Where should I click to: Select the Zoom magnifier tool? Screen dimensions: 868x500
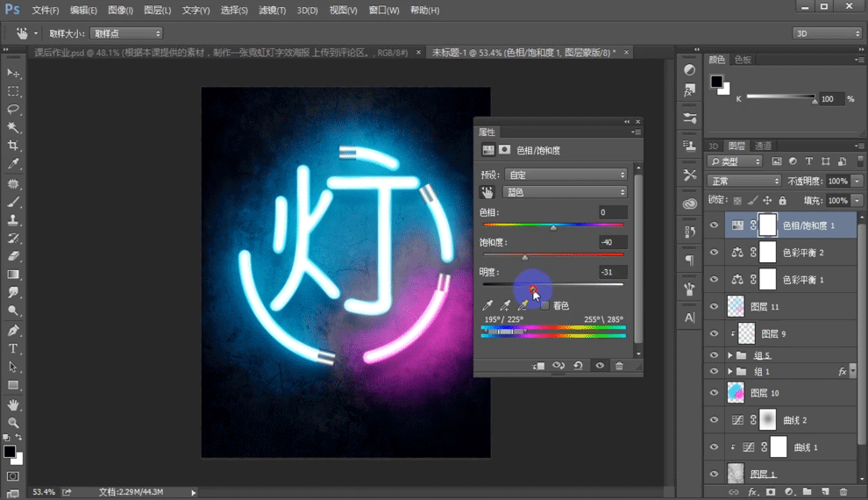click(13, 423)
